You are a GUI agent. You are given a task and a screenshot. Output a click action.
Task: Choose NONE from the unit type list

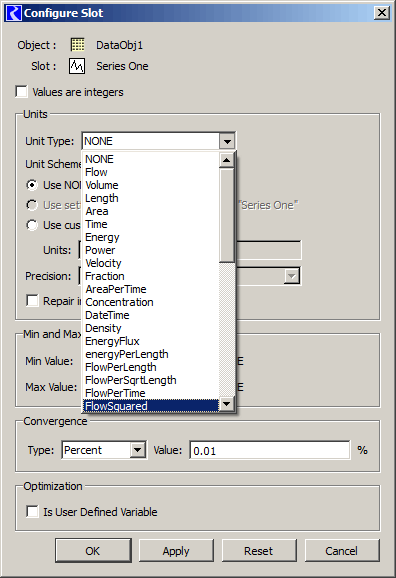pos(150,159)
